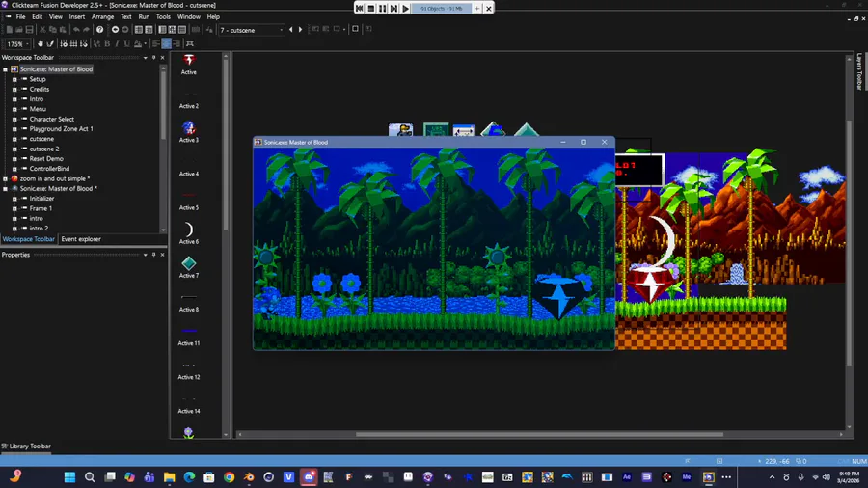
Task: Toggle bold text formatting
Action: (107, 43)
